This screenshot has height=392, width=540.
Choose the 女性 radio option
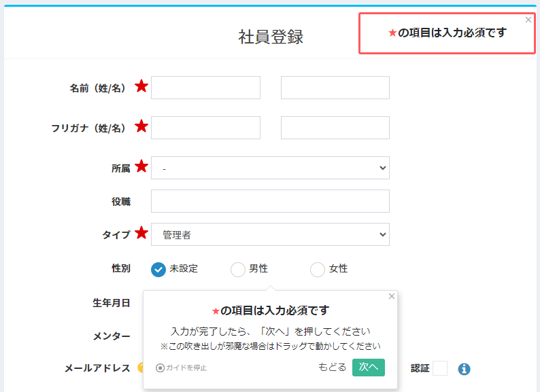(x=317, y=270)
